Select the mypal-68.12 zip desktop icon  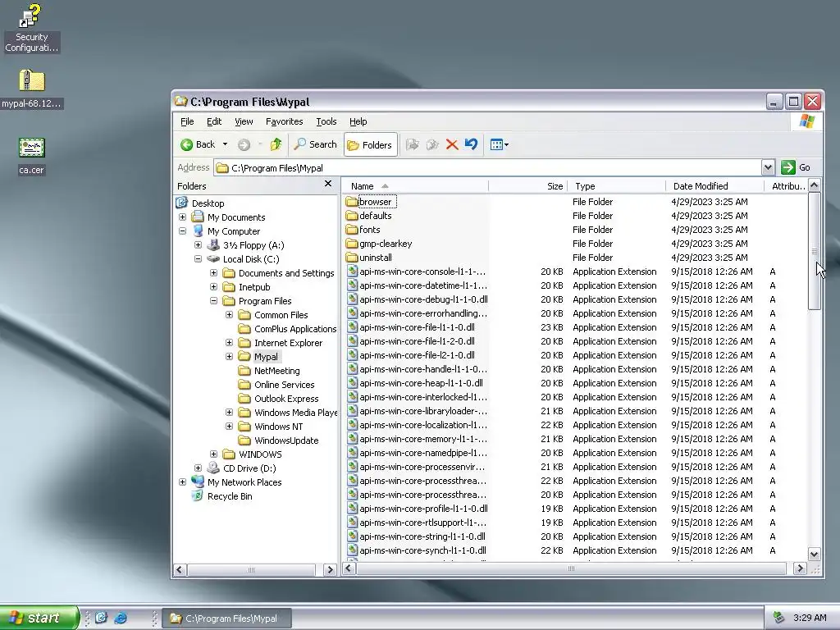(32, 89)
